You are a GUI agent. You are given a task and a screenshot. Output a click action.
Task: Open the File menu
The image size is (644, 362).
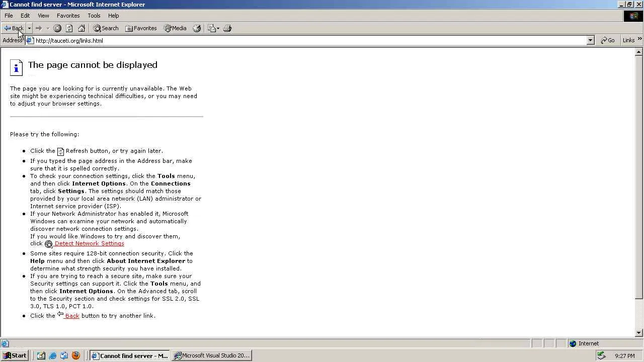click(9, 16)
